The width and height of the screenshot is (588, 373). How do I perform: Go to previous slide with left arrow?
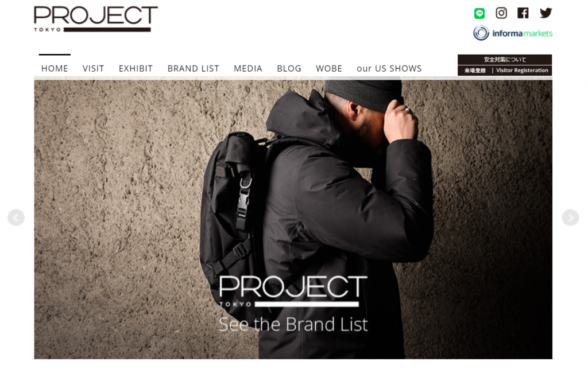click(x=16, y=217)
